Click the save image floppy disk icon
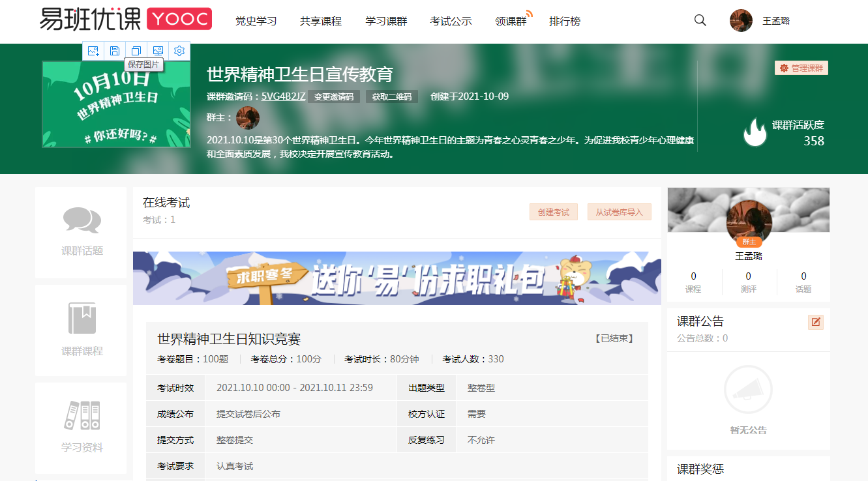Viewport: 868px width, 481px height. click(115, 51)
